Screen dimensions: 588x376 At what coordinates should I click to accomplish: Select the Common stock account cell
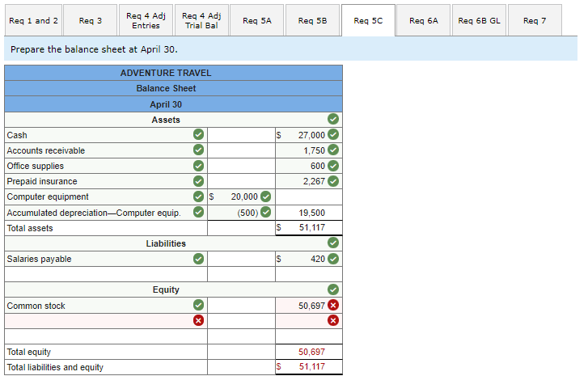click(x=106, y=306)
